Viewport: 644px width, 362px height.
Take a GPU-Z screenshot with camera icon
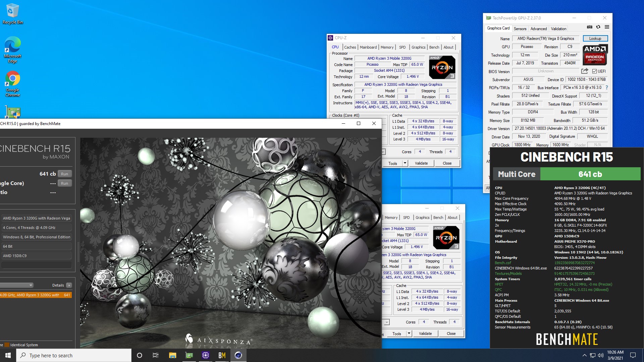(x=590, y=27)
